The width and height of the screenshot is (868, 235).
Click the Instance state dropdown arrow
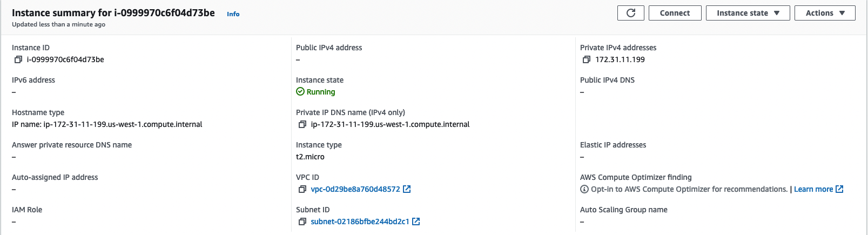click(x=777, y=13)
